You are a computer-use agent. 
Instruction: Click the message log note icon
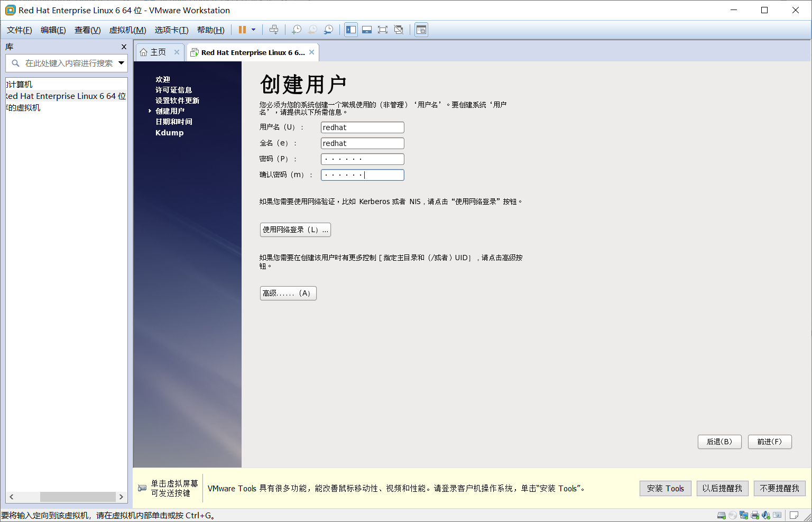(794, 515)
